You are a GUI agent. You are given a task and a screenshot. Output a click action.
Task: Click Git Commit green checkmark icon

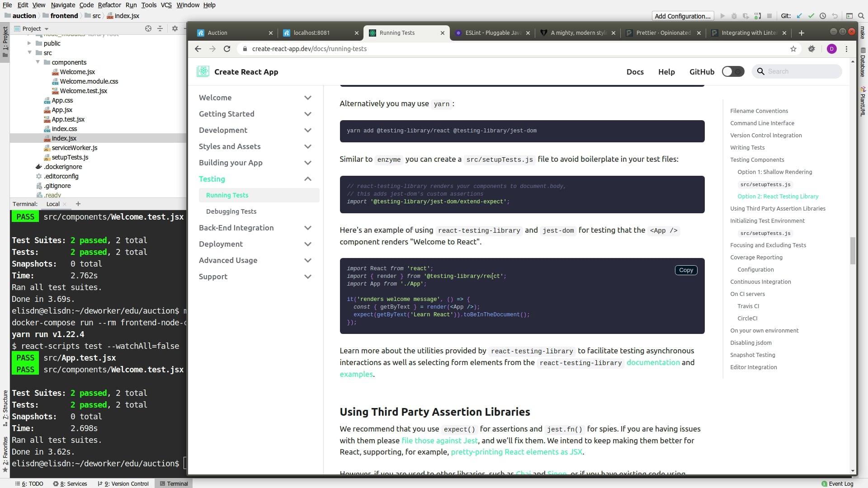[x=811, y=16]
